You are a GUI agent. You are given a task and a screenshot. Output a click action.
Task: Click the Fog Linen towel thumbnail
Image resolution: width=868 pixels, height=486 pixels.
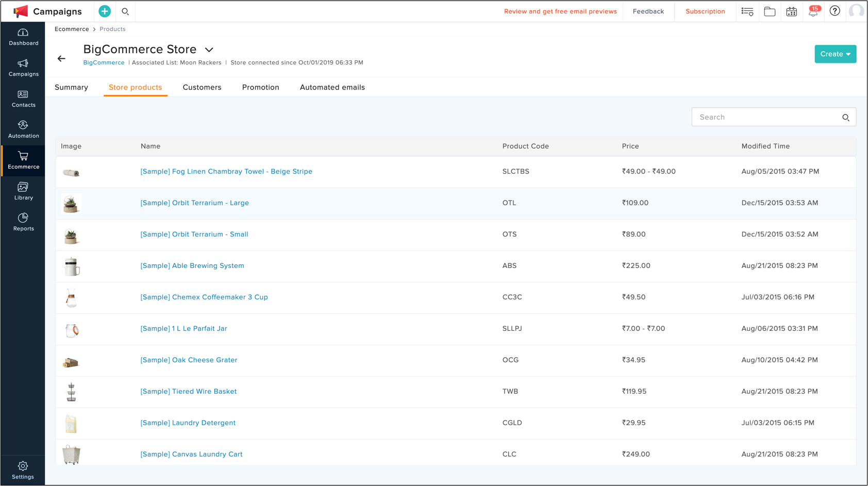coord(71,173)
